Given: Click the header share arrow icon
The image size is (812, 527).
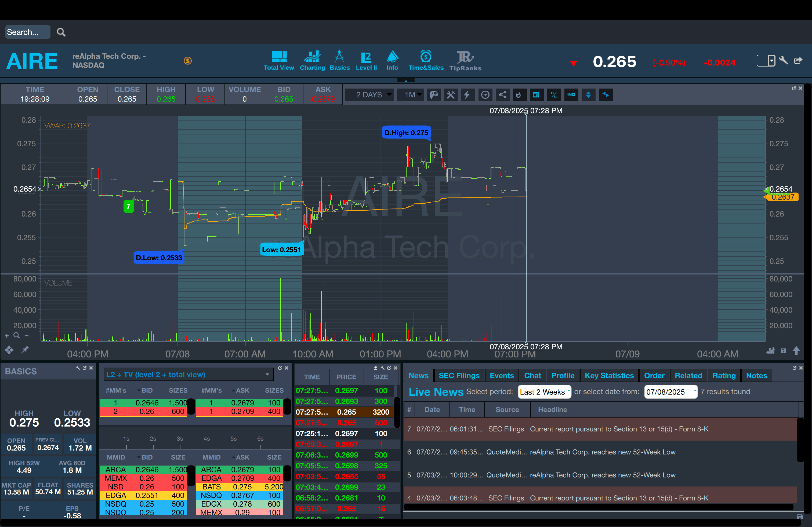Looking at the screenshot, I should pyautogui.click(x=798, y=61).
